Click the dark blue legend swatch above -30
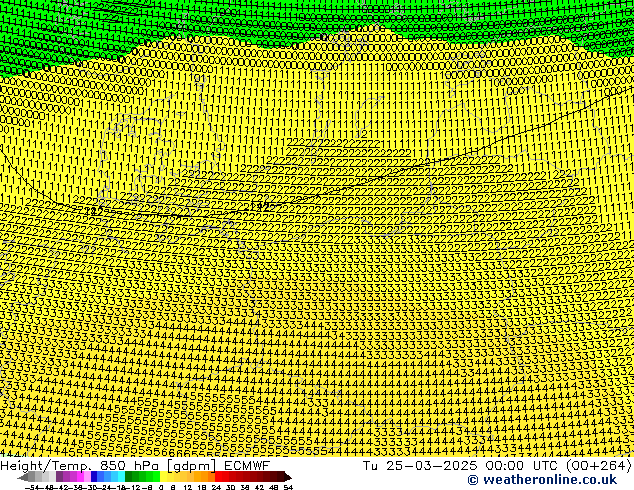 point(94,476)
